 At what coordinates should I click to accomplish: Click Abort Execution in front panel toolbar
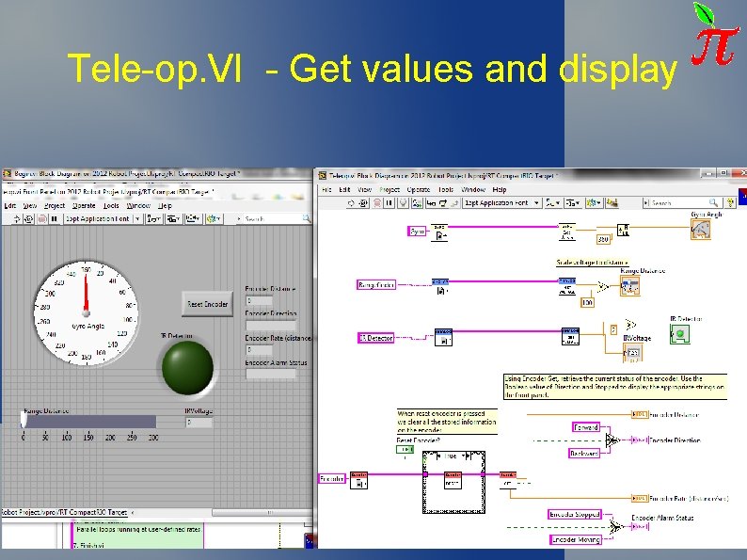[42, 218]
